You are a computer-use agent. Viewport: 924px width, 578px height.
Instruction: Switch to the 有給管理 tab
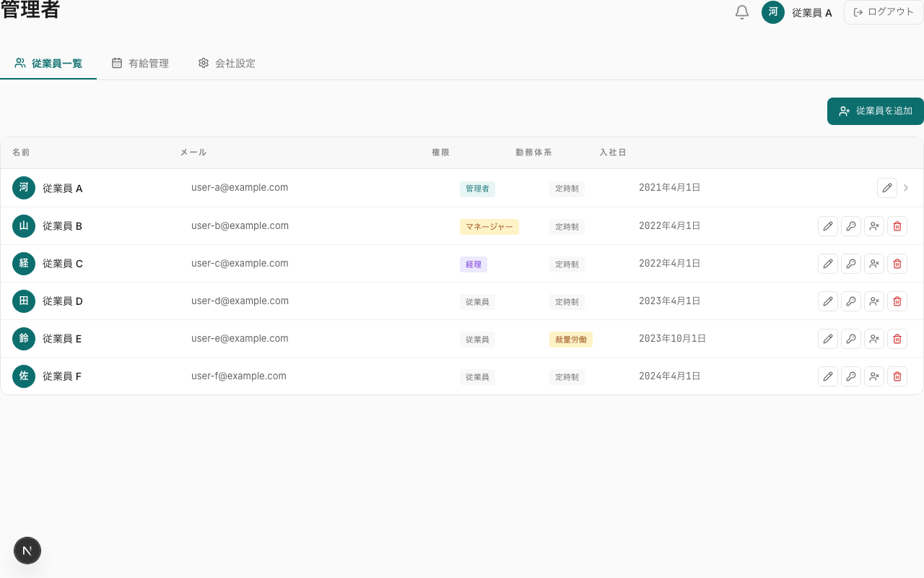(x=140, y=64)
